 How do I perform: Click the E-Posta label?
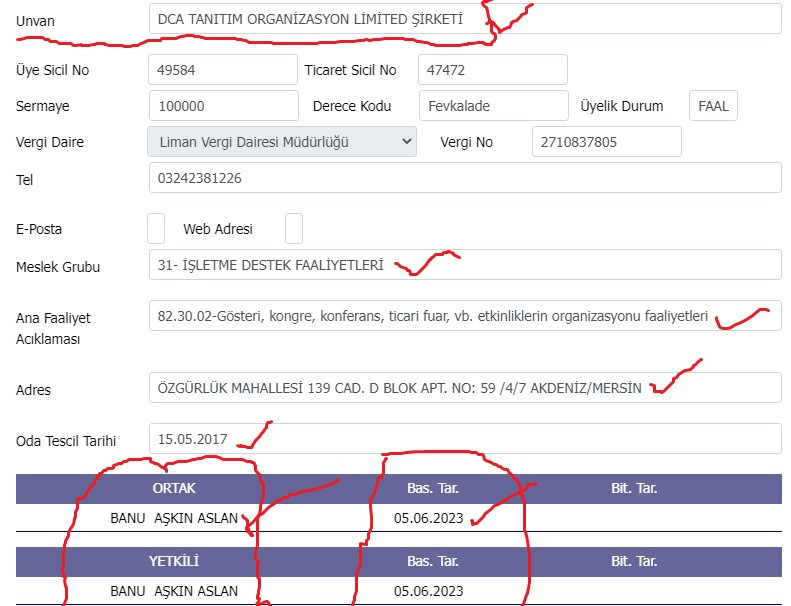tap(39, 229)
